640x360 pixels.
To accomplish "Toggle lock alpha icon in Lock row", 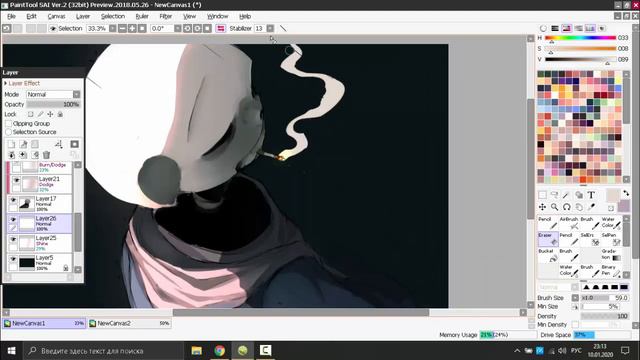I will coord(31,114).
